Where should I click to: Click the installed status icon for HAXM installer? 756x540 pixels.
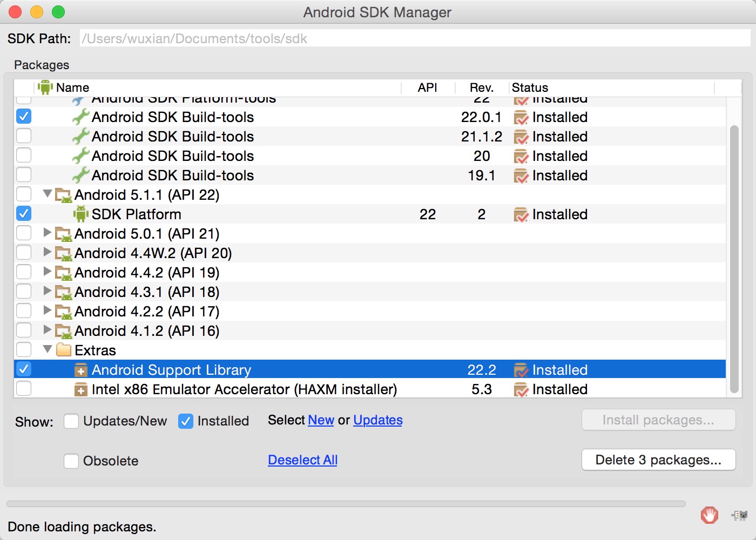[x=521, y=389]
